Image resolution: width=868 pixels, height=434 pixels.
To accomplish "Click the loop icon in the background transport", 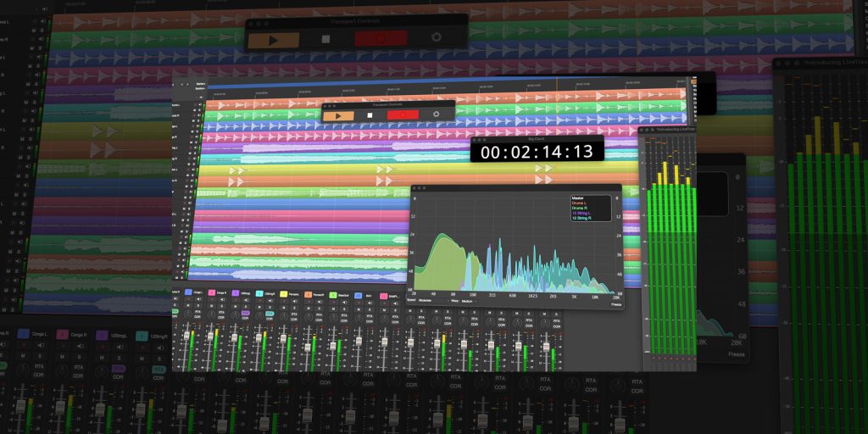I will click(x=437, y=37).
